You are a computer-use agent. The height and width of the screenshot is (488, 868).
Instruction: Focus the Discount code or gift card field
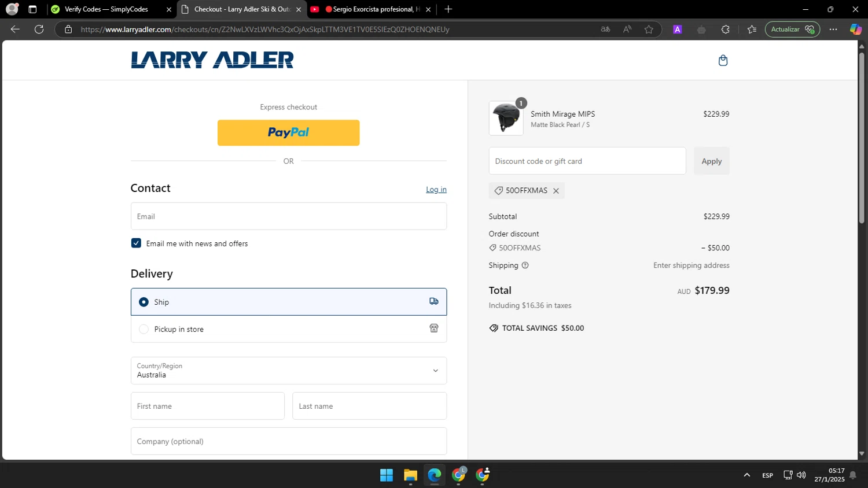[587, 161]
